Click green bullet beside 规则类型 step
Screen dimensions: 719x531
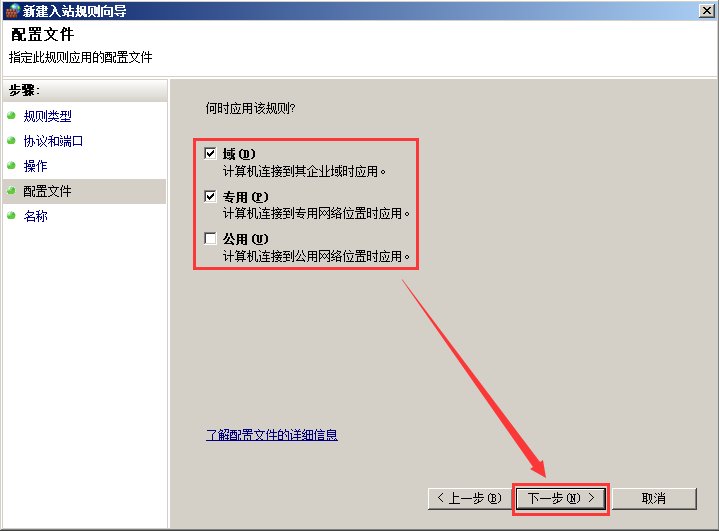[x=11, y=116]
